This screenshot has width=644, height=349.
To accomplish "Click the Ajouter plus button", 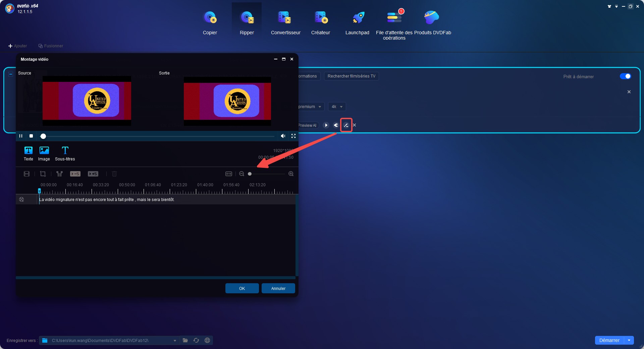I will point(17,46).
